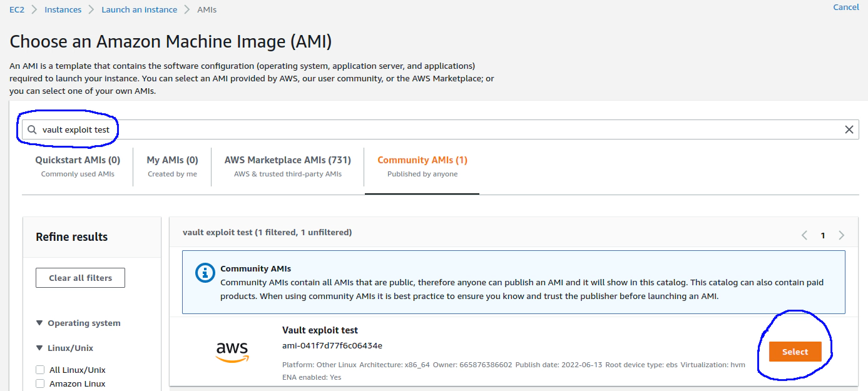Click the Refine results heading
Image resolution: width=868 pixels, height=391 pixels.
click(72, 236)
